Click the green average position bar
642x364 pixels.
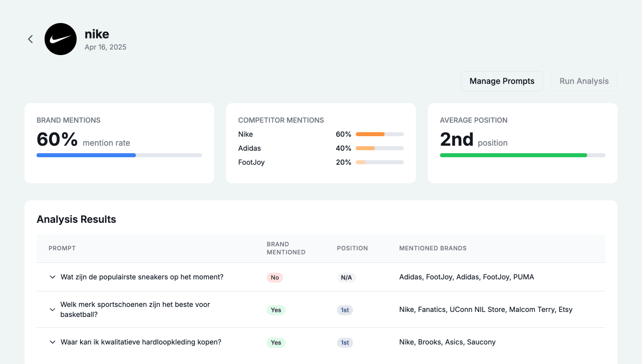[x=522, y=155]
